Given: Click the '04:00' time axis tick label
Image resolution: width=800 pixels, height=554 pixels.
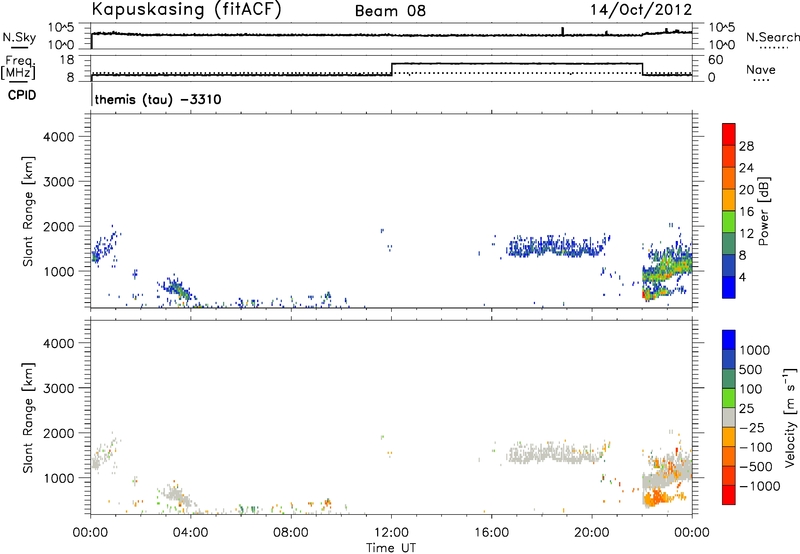Looking at the screenshot, I should [x=191, y=533].
